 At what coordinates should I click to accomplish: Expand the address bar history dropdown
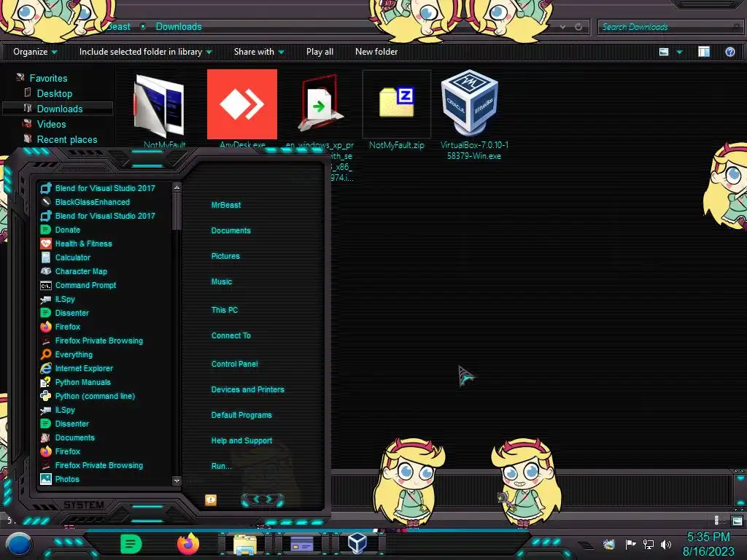[x=562, y=27]
